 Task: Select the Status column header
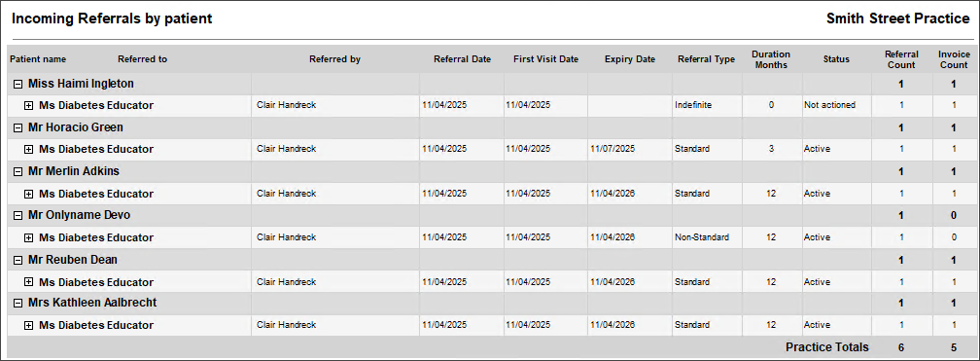[836, 59]
